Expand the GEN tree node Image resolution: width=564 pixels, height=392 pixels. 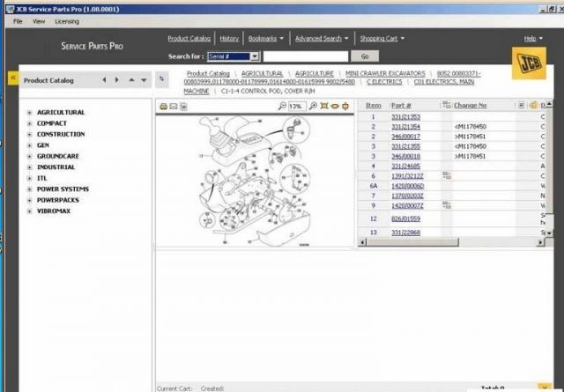click(29, 145)
